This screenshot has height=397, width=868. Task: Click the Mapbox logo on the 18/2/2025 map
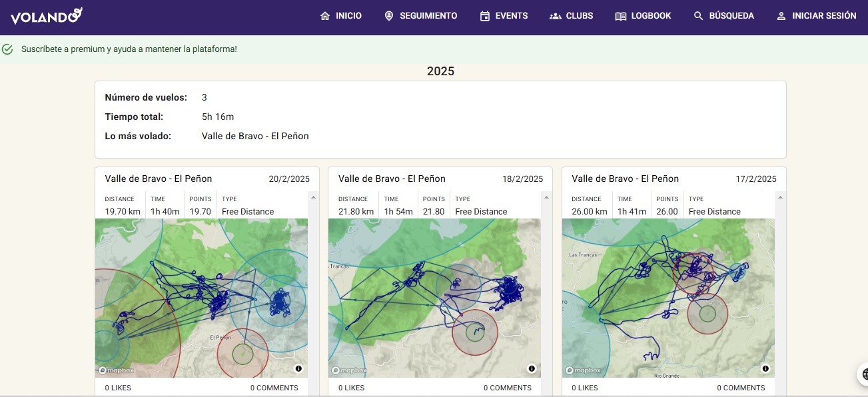coord(349,370)
